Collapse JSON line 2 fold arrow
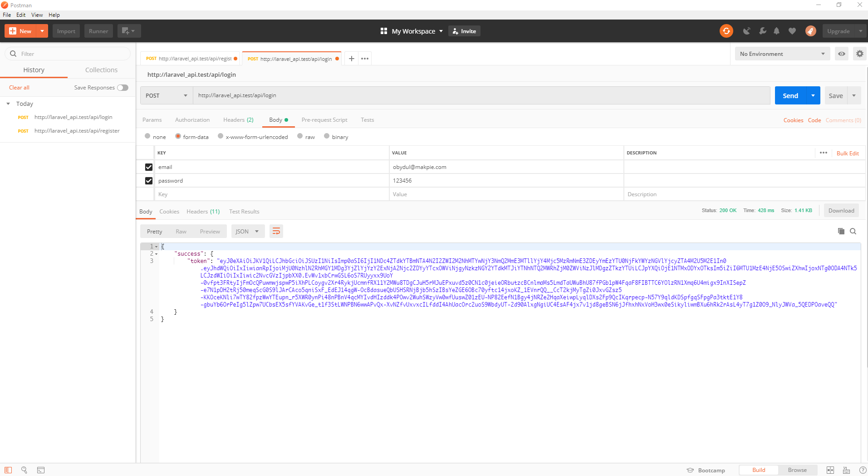This screenshot has height=476, width=868. click(157, 254)
